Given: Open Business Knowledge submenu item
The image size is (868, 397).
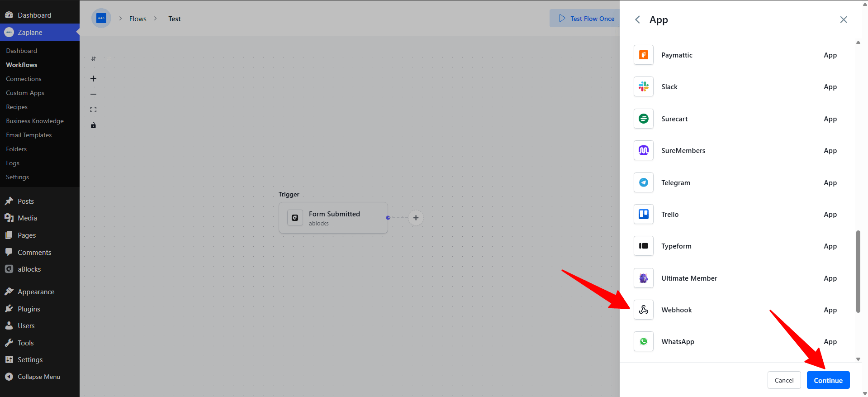Looking at the screenshot, I should (35, 121).
